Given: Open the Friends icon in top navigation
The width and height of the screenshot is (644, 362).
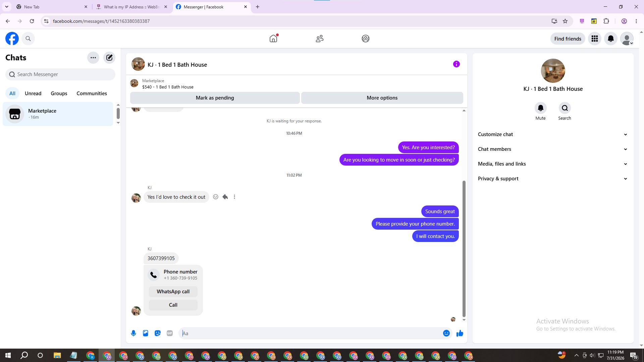Looking at the screenshot, I should pos(320,39).
